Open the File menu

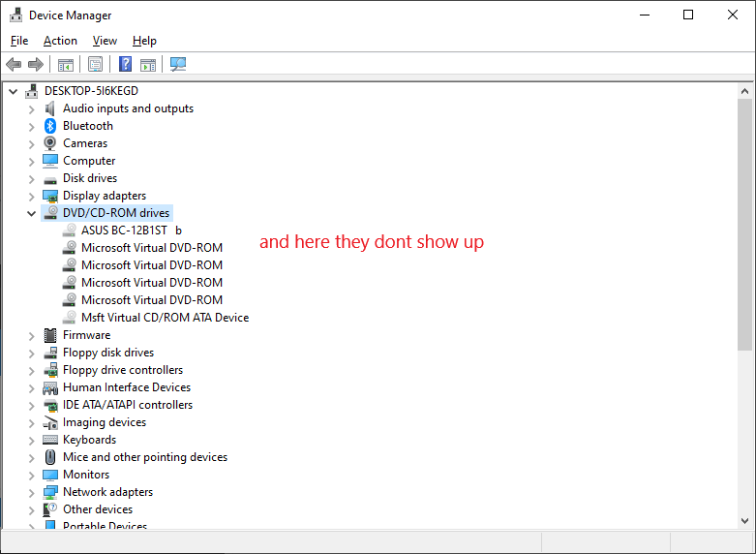pyautogui.click(x=19, y=41)
